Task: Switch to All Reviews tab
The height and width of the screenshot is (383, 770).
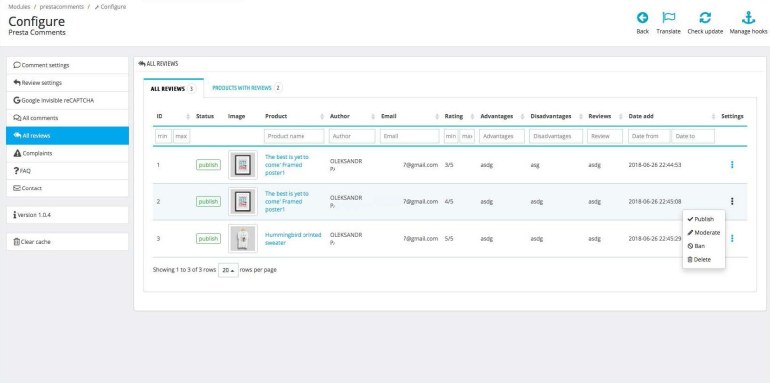Action: pos(173,88)
